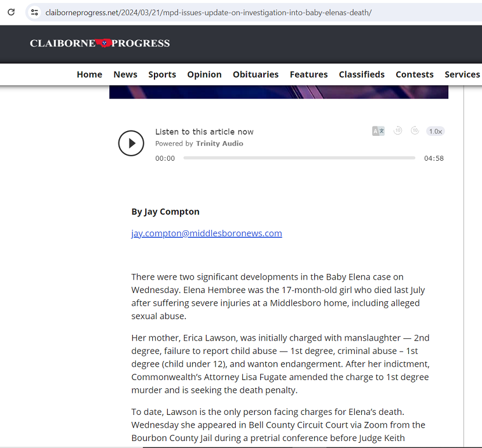Open the Obituaries section

(256, 74)
